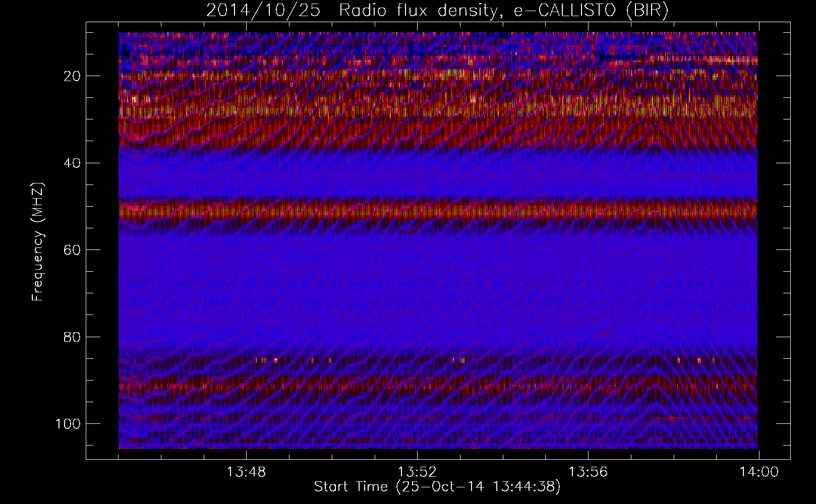The image size is (816, 504).
Task: Click the 'Start Time (25-Oct-14 13:44:38)' axis label
Action: coord(437,487)
